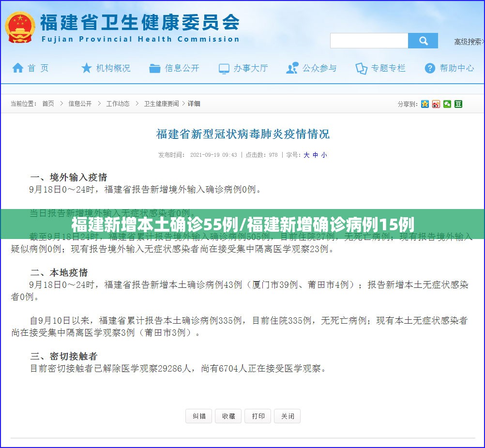Go to 工作动态 breadcrumb
The image size is (485, 448).
coord(118,104)
